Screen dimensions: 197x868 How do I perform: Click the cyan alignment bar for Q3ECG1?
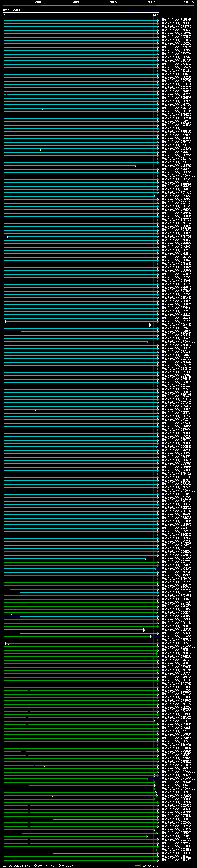[74, 630]
